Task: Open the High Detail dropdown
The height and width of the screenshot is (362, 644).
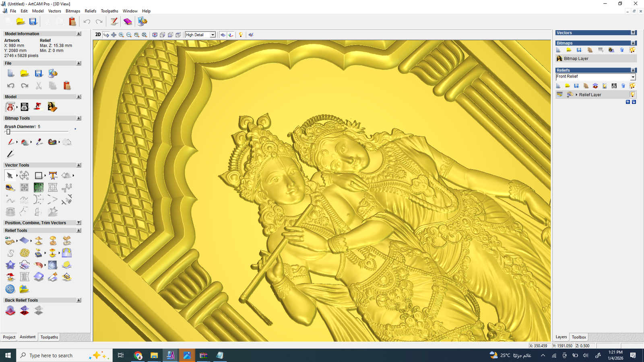Action: tap(213, 35)
